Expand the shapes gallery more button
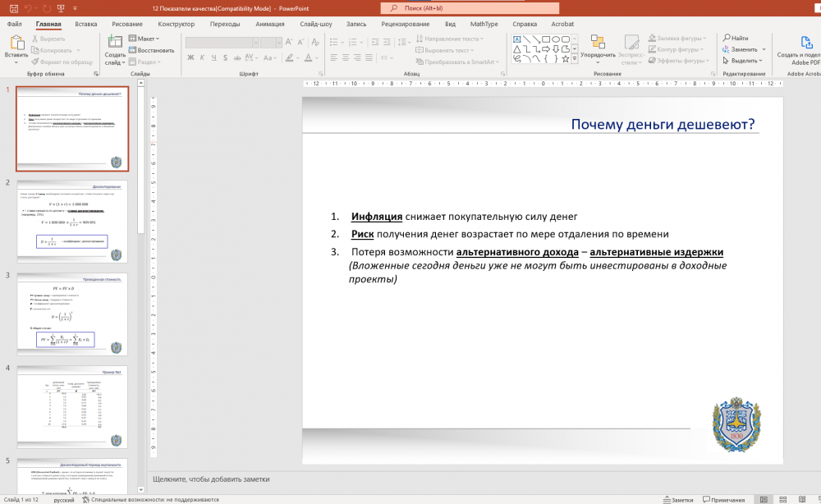This screenshot has width=821, height=504. click(575, 60)
